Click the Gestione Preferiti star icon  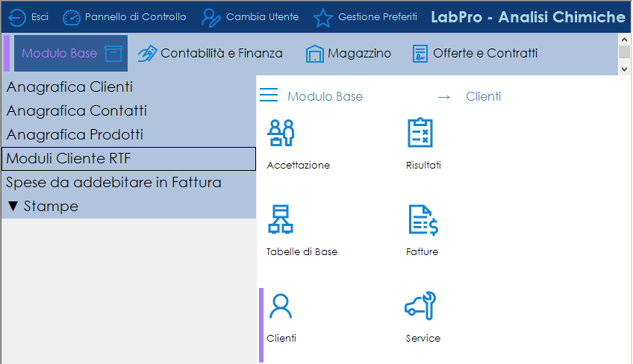pos(323,18)
